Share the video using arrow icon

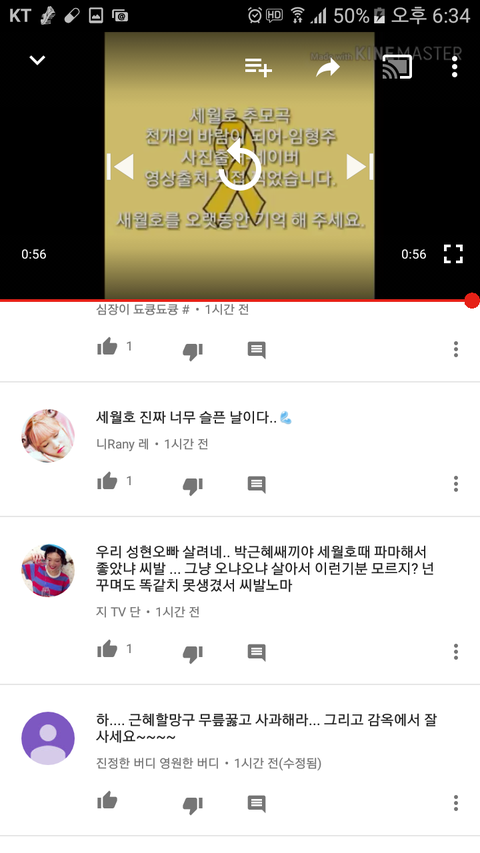328,67
